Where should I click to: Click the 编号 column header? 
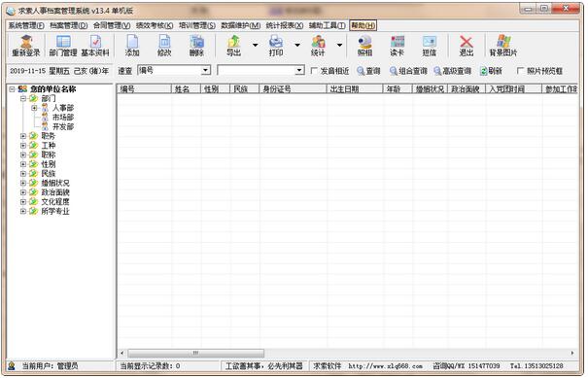[x=144, y=89]
